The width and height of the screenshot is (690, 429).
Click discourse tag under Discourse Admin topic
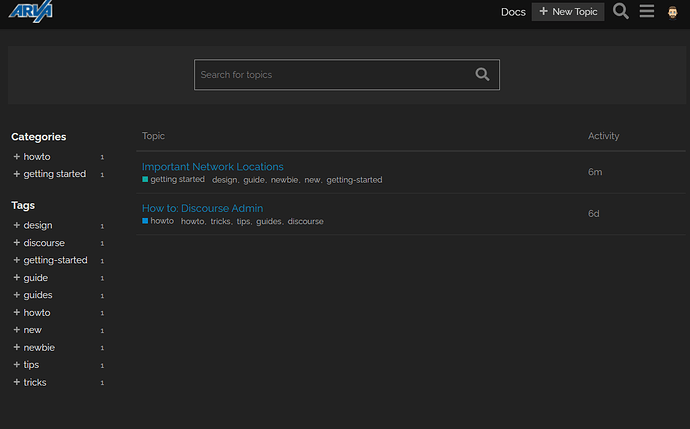pyautogui.click(x=305, y=221)
